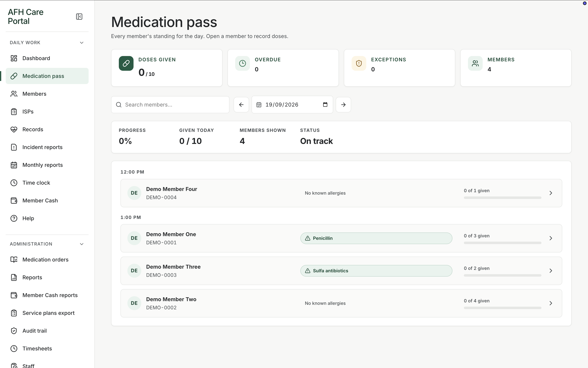Open Timesheets page
The height and width of the screenshot is (368, 588).
[47, 348]
